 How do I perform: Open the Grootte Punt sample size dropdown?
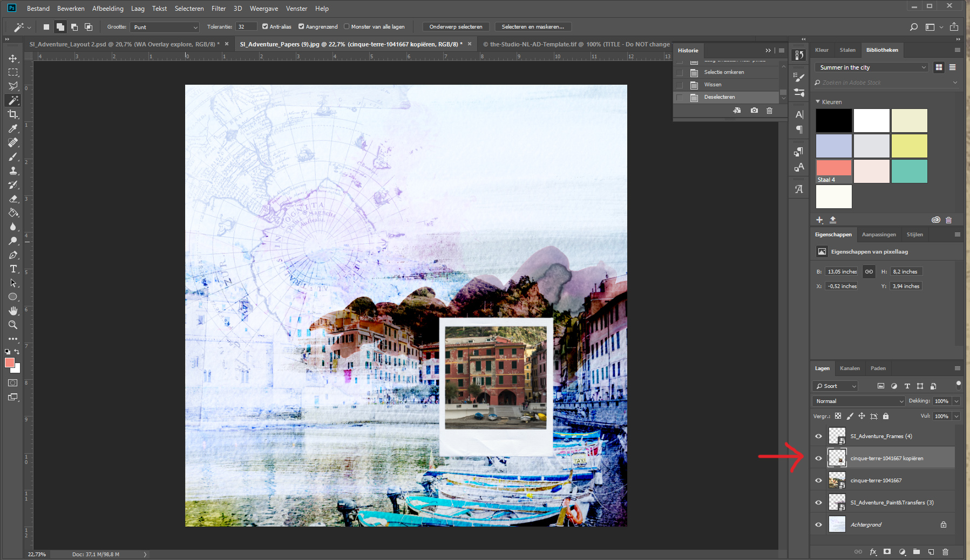pyautogui.click(x=165, y=27)
